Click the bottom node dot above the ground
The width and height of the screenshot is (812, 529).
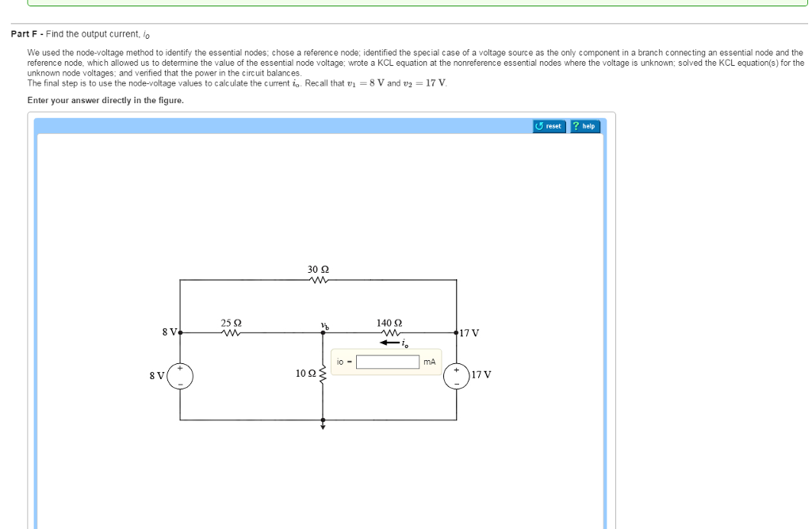(x=322, y=420)
